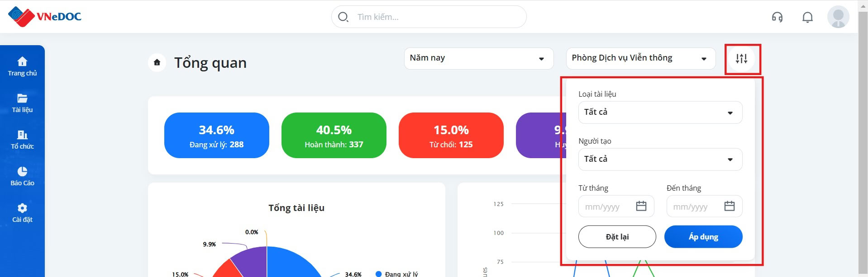Screen dimensions: 868x277
Task: Click the home breadcrumb icon beside Tổng quan
Action: 157,62
